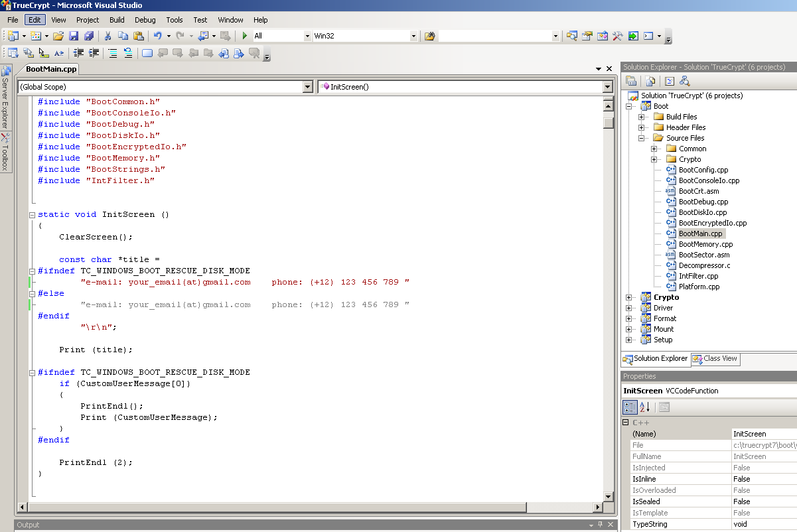Click the Start Page green arrow icon
797x532 pixels.
[x=633, y=36]
